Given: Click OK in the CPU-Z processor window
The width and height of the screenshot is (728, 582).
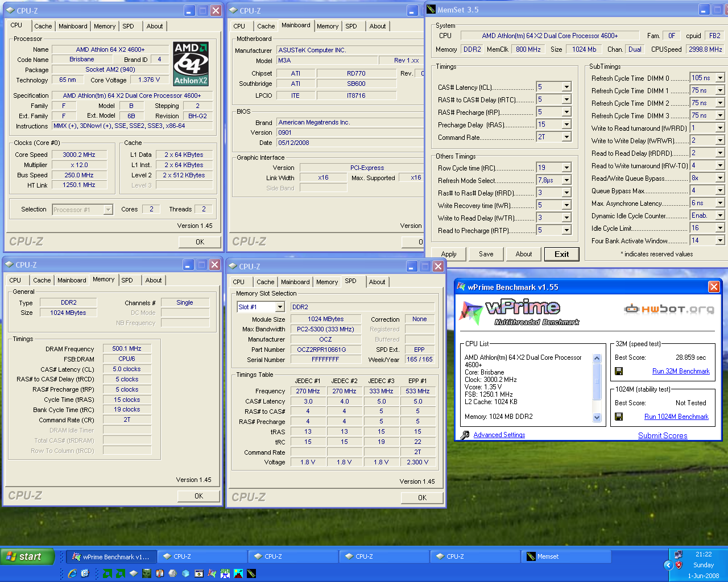Looking at the screenshot, I should pos(200,242).
